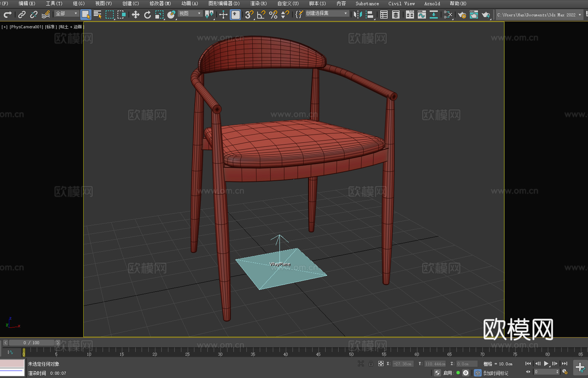Select the Link objects tool

22,15
